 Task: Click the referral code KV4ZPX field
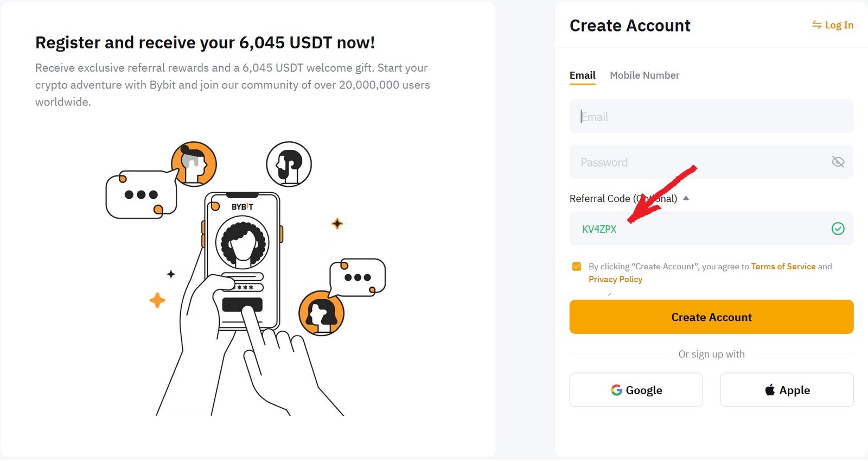(x=700, y=229)
